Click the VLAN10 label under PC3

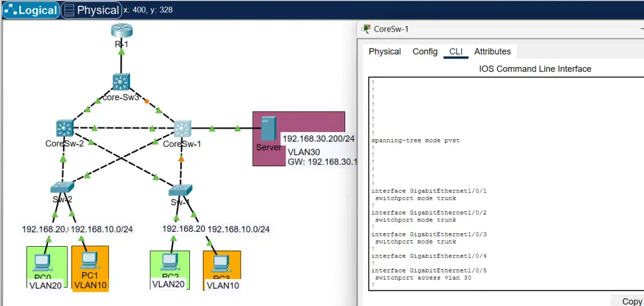[223, 285]
